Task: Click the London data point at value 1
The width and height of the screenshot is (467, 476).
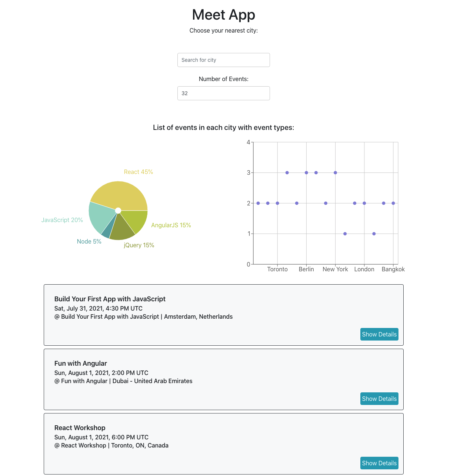Action: [374, 234]
